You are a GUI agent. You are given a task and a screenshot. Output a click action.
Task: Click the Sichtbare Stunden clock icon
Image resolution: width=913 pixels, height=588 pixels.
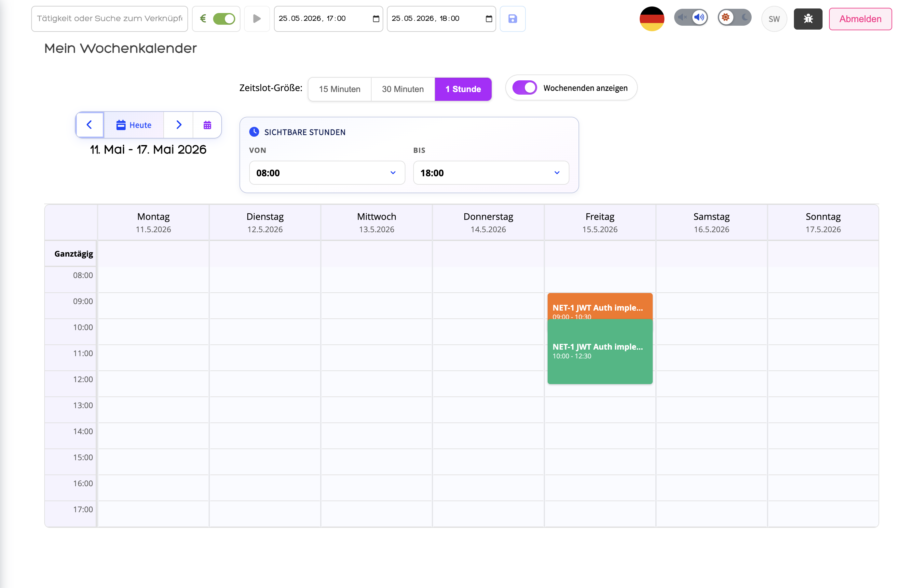(254, 132)
